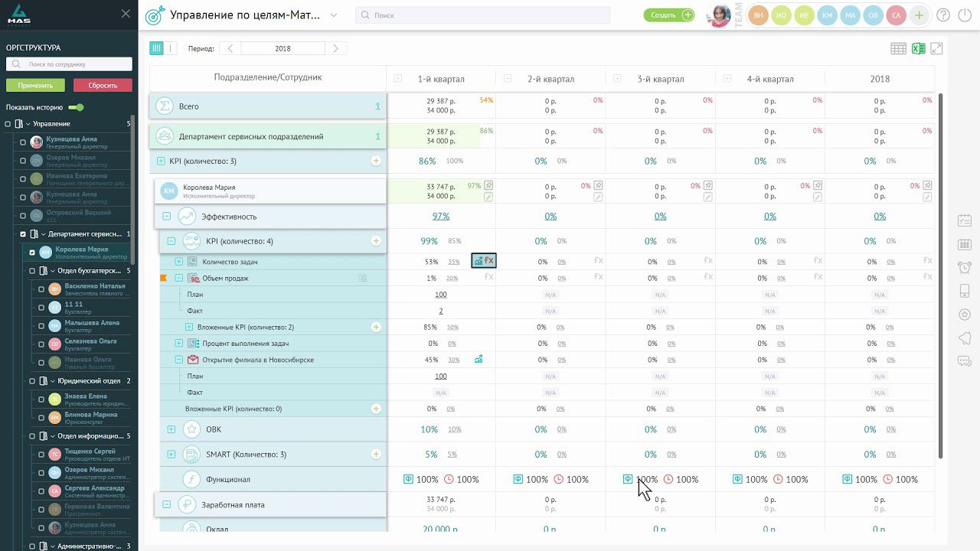
Task: Select team member avatar ВН
Action: coord(758,15)
